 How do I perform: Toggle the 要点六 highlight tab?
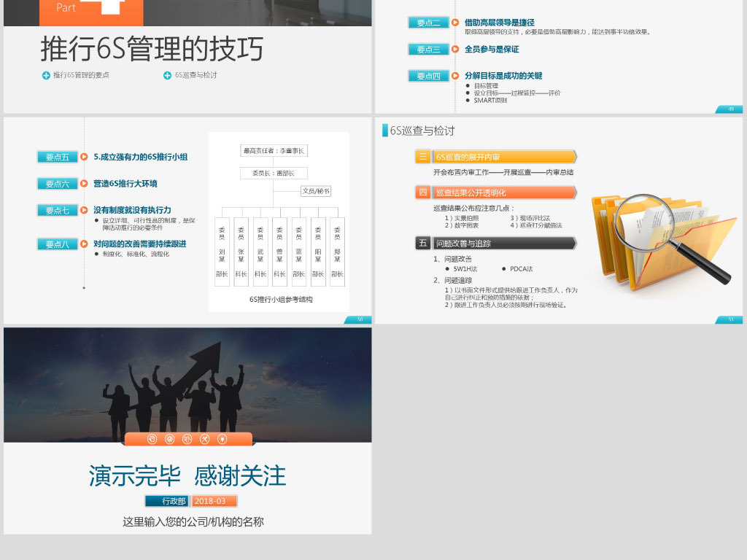(x=57, y=184)
